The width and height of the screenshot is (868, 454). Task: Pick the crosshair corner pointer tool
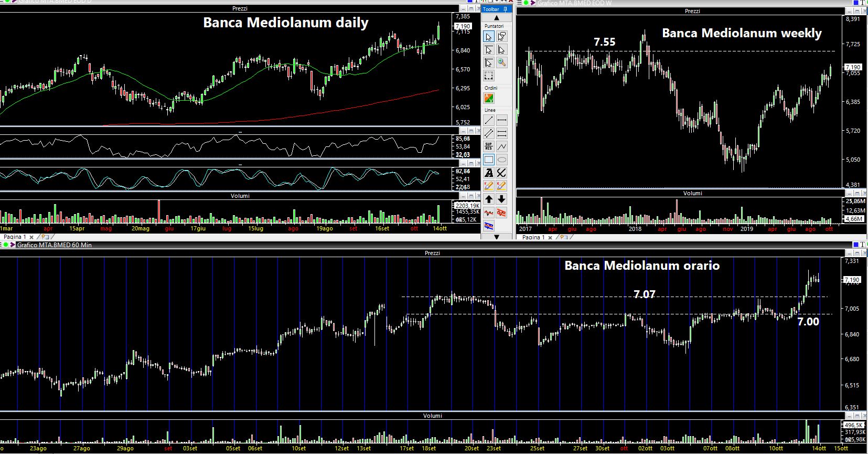click(489, 63)
